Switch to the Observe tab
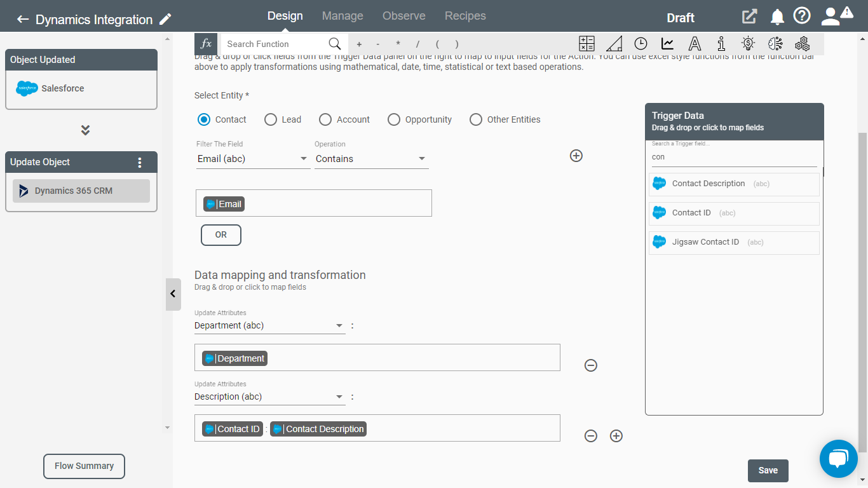This screenshot has width=868, height=488. (x=404, y=16)
